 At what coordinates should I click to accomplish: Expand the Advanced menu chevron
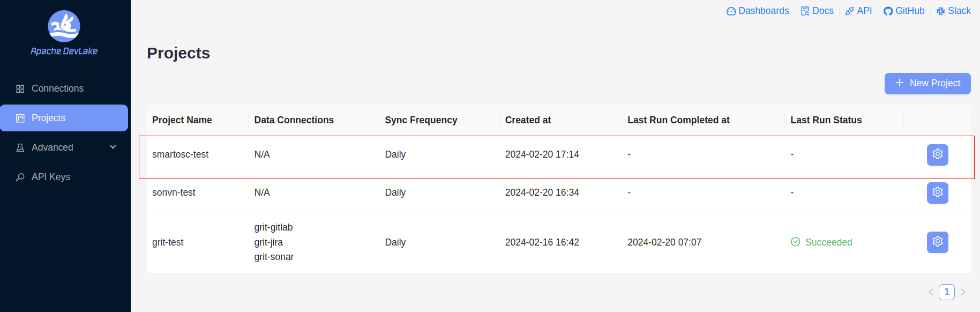tap(113, 147)
